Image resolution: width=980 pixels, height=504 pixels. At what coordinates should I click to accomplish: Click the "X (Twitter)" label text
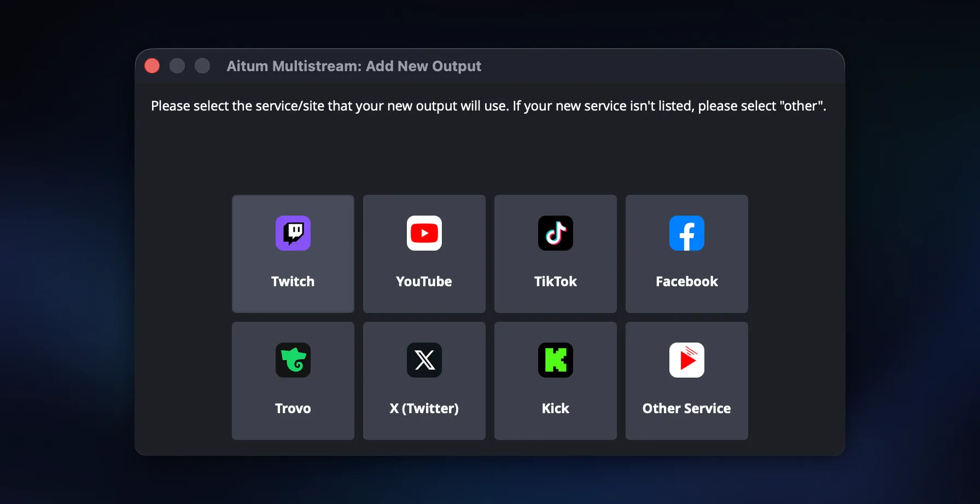pos(424,408)
